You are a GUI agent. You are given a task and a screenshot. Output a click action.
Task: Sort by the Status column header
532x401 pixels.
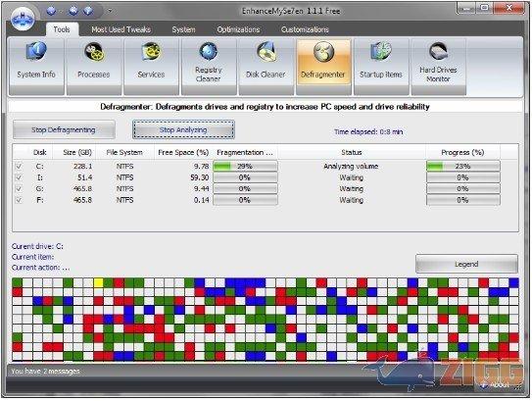click(352, 152)
